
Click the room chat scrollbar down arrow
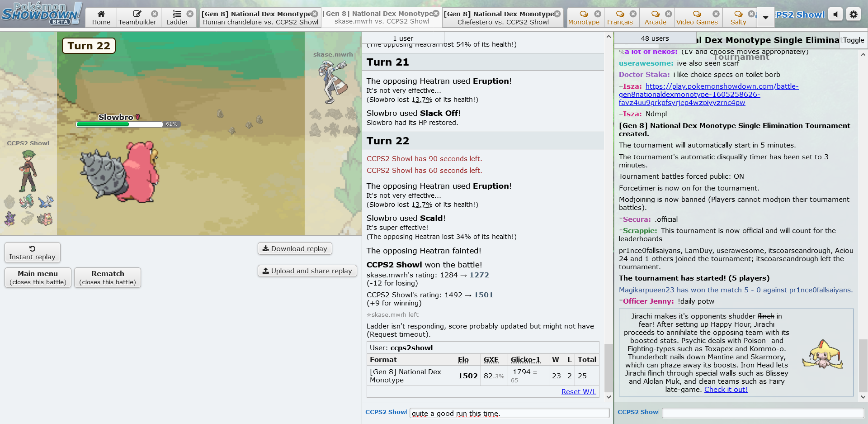[x=863, y=397]
